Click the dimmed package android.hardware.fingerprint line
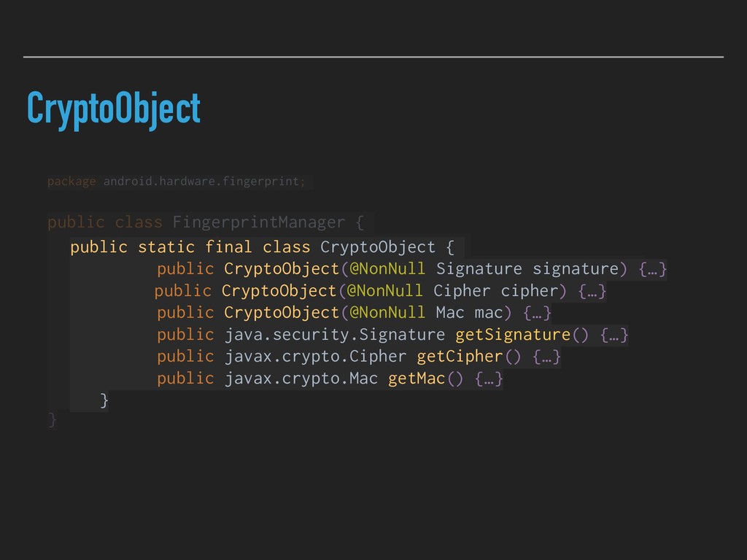 pyautogui.click(x=177, y=182)
